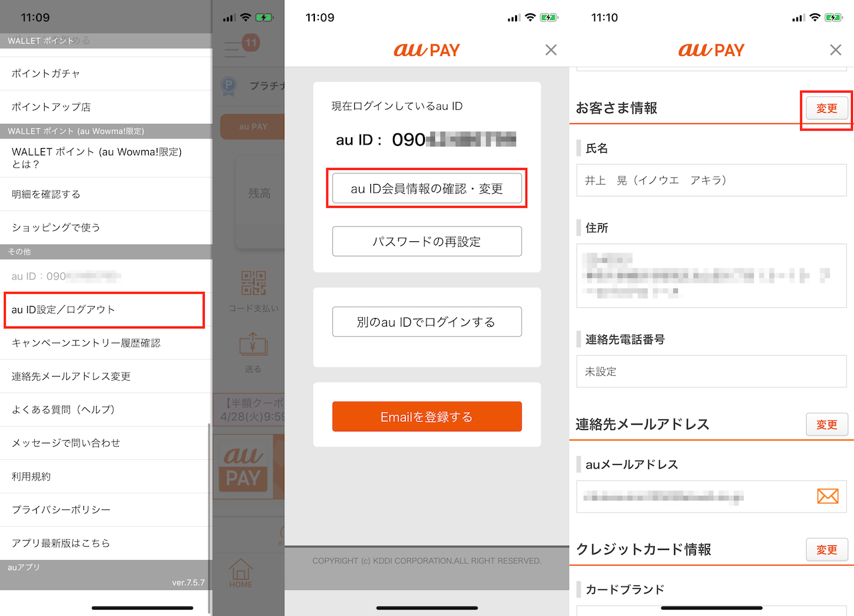
Task: Tap the orange Emailを登録する button
Action: point(427,417)
